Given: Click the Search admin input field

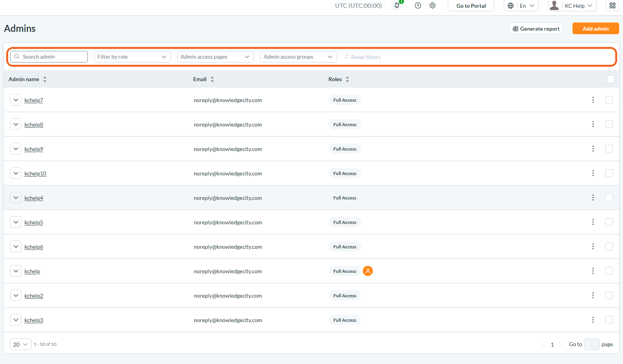Looking at the screenshot, I should [x=49, y=57].
